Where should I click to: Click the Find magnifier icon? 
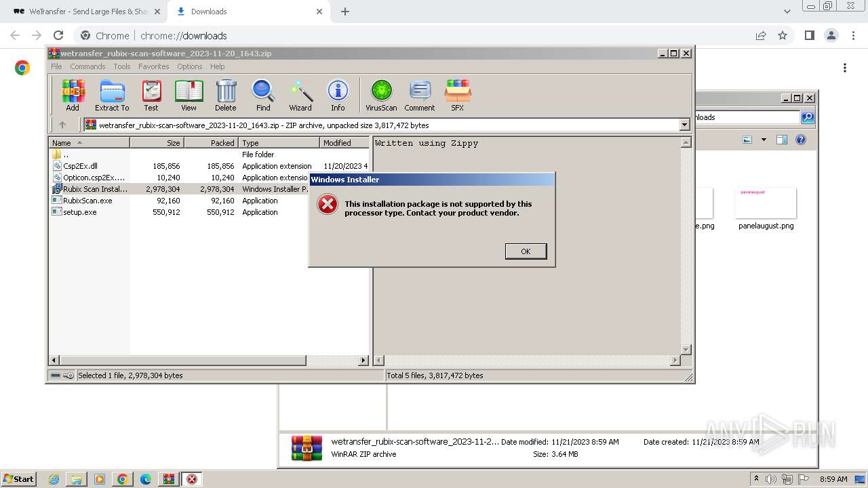[x=263, y=95]
